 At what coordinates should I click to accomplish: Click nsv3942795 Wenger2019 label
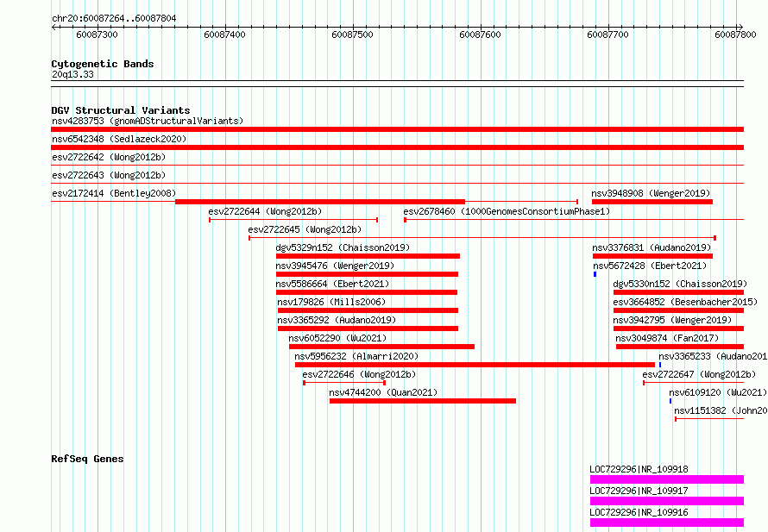[672, 320]
